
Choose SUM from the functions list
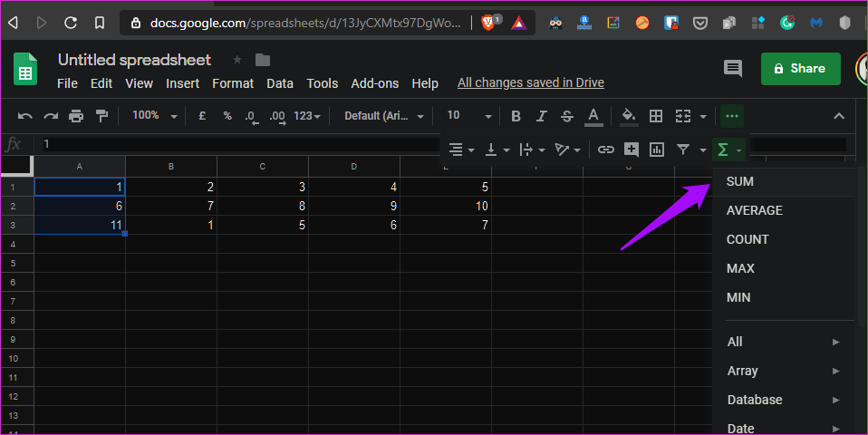coord(784,181)
